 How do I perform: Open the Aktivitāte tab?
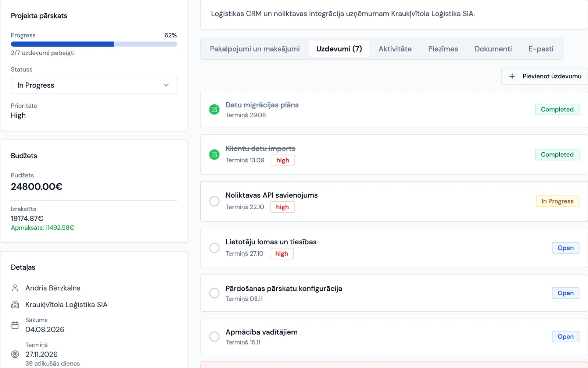click(395, 49)
